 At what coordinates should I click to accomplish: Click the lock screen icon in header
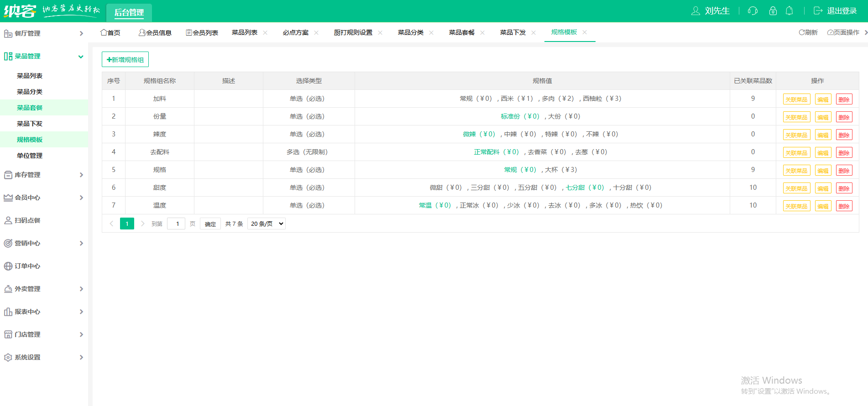773,11
